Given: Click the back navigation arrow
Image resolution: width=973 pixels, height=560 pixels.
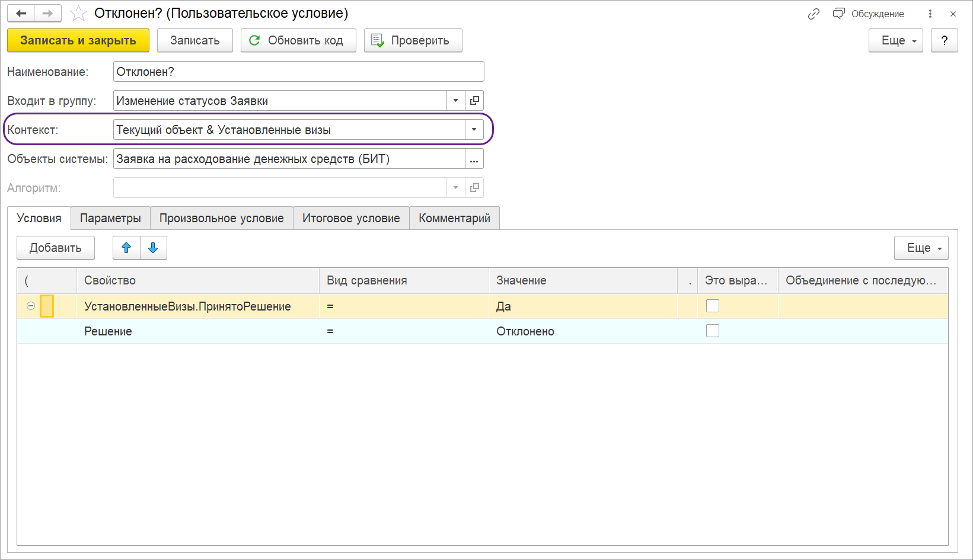Looking at the screenshot, I should (21, 13).
